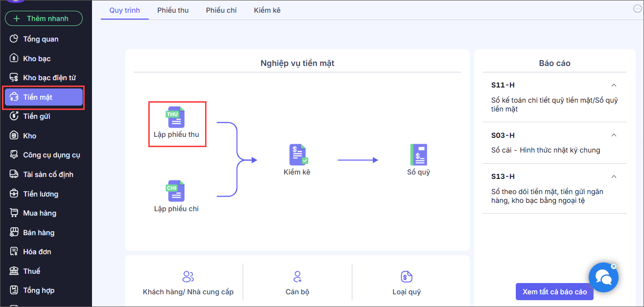
Task: Click the Lập phiếu chi label
Action: [x=176, y=209]
